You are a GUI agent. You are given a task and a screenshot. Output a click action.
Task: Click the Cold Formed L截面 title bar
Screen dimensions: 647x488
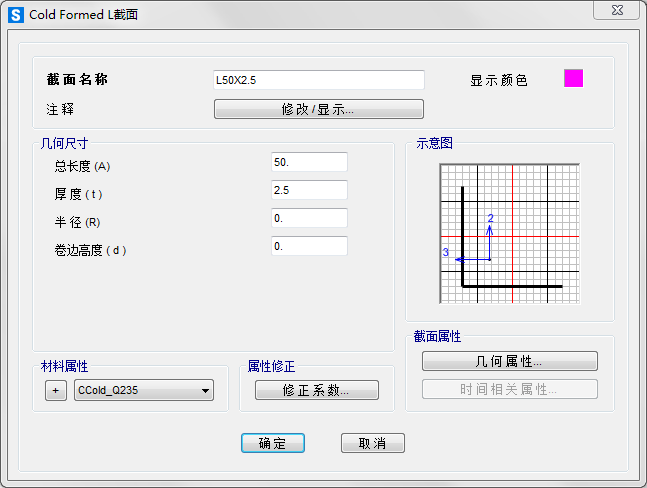pos(300,14)
